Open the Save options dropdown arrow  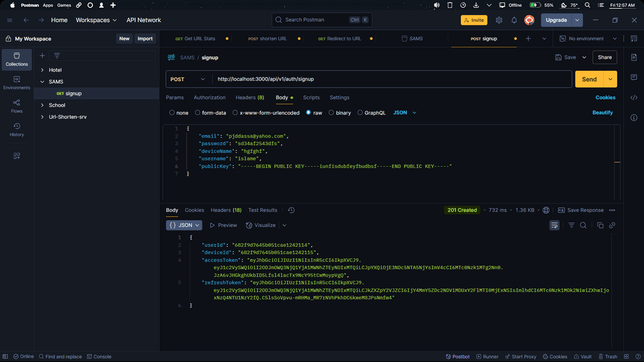584,57
